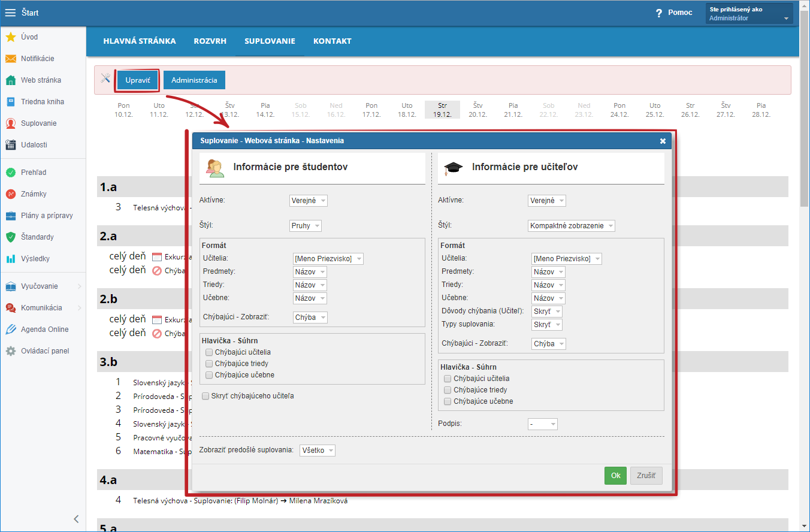
Task: Open the hamburger menu next to Štart
Action: click(x=10, y=13)
